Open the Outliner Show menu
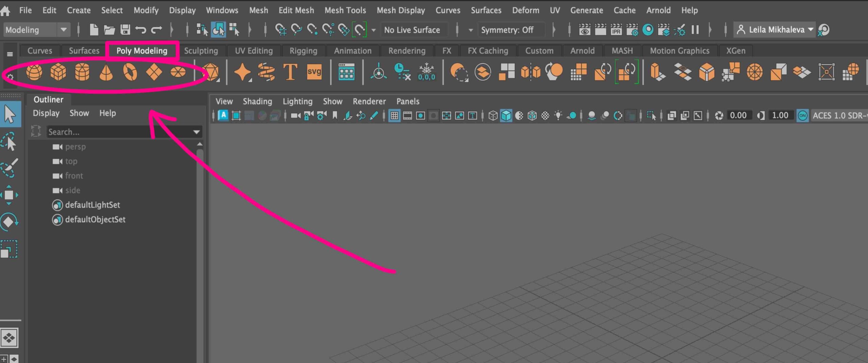Screen dimensions: 868x363 point(79,113)
